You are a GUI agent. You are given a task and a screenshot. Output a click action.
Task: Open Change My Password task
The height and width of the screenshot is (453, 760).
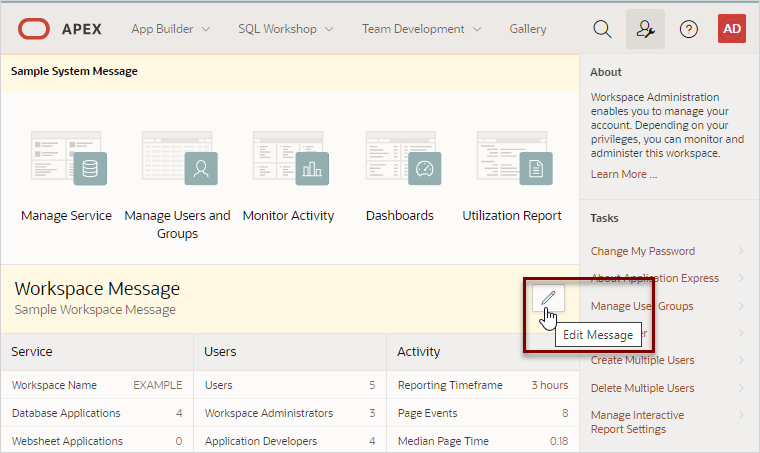point(643,251)
